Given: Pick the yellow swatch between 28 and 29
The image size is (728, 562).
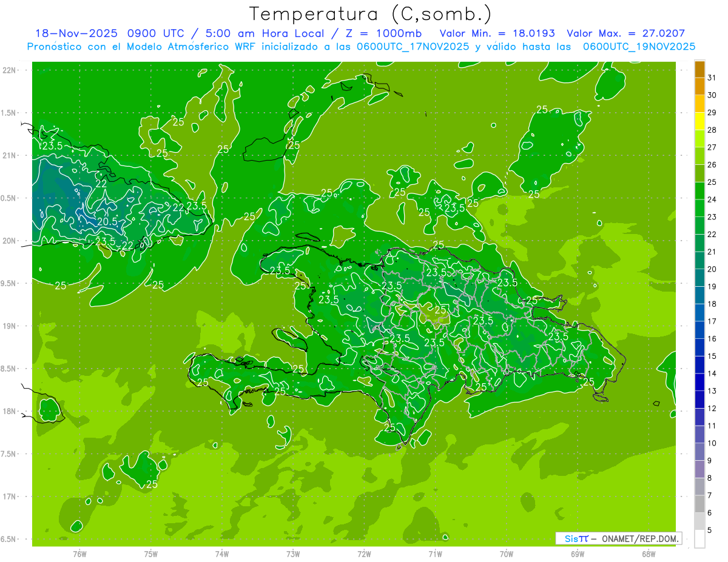Looking at the screenshot, I should pos(699,121).
